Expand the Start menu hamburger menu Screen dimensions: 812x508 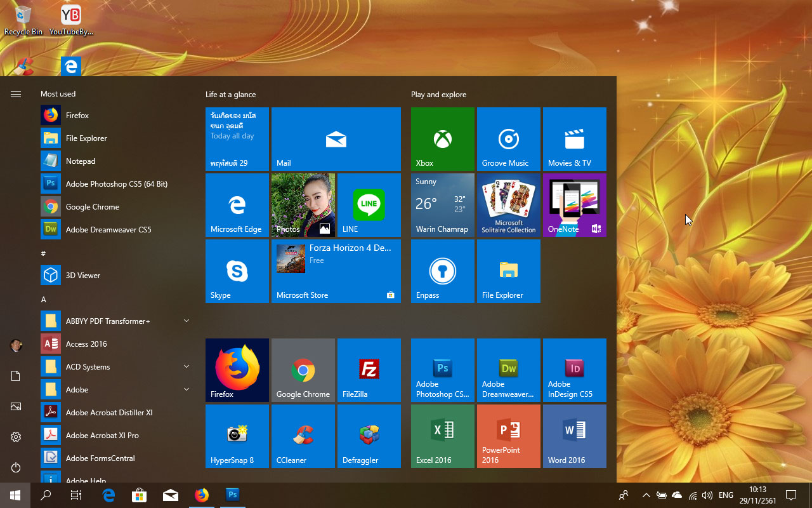pyautogui.click(x=15, y=94)
